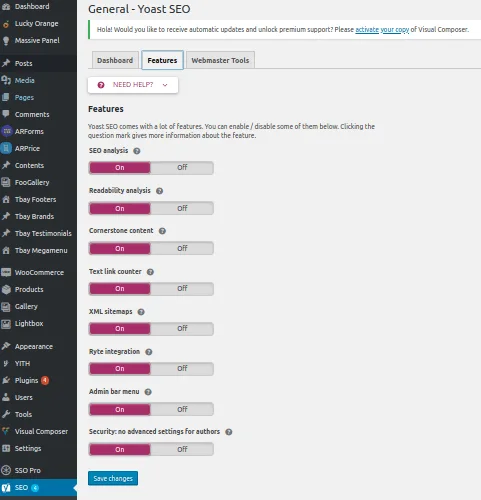Image resolution: width=481 pixels, height=500 pixels.
Task: Open the Gallery menu item
Action: click(38, 306)
